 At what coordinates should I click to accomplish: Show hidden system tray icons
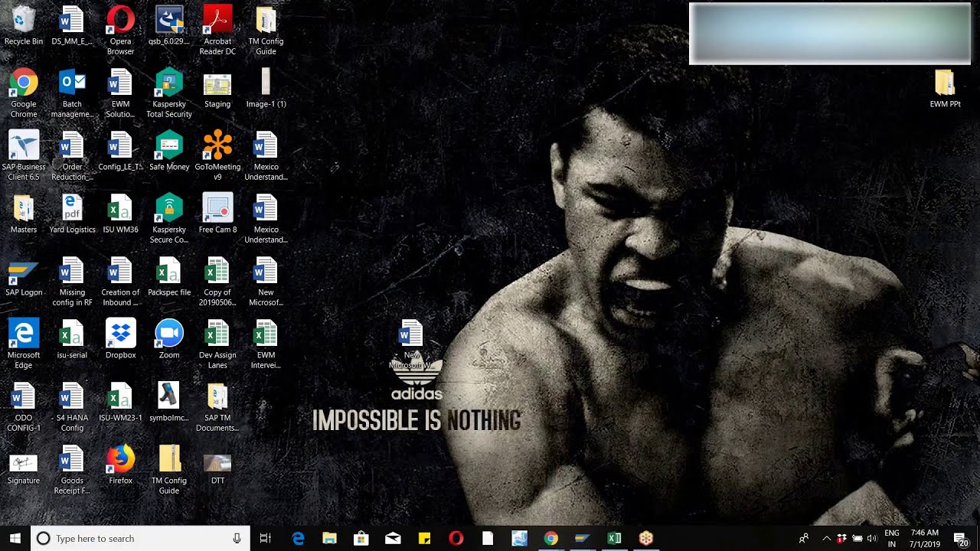coord(826,539)
